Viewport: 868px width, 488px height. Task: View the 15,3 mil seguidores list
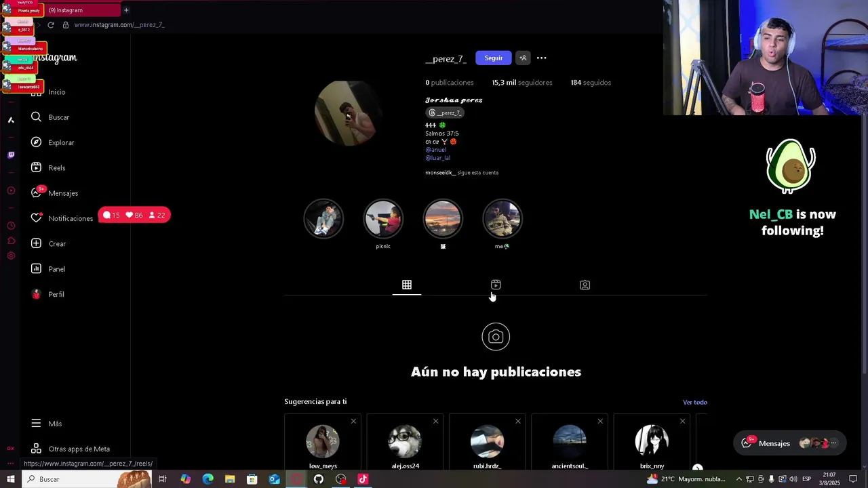tap(522, 83)
